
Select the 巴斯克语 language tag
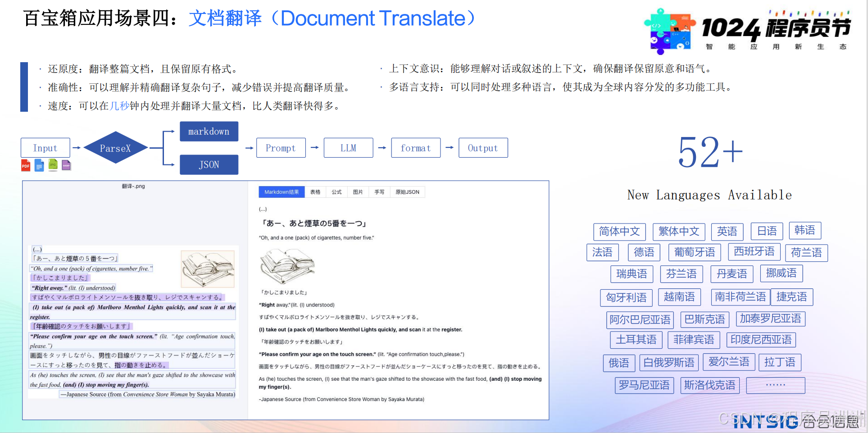[705, 319]
